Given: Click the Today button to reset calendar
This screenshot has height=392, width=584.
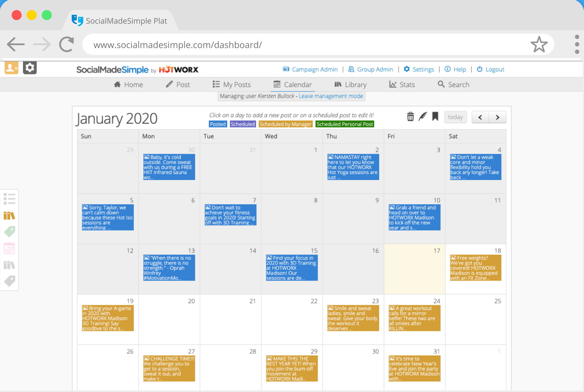Looking at the screenshot, I should pos(456,117).
